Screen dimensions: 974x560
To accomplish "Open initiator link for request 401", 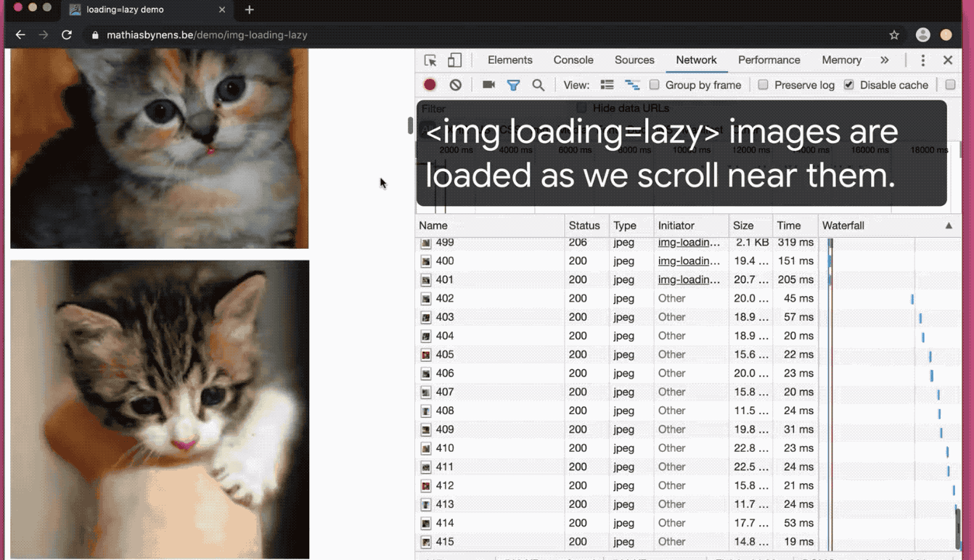I will point(689,280).
